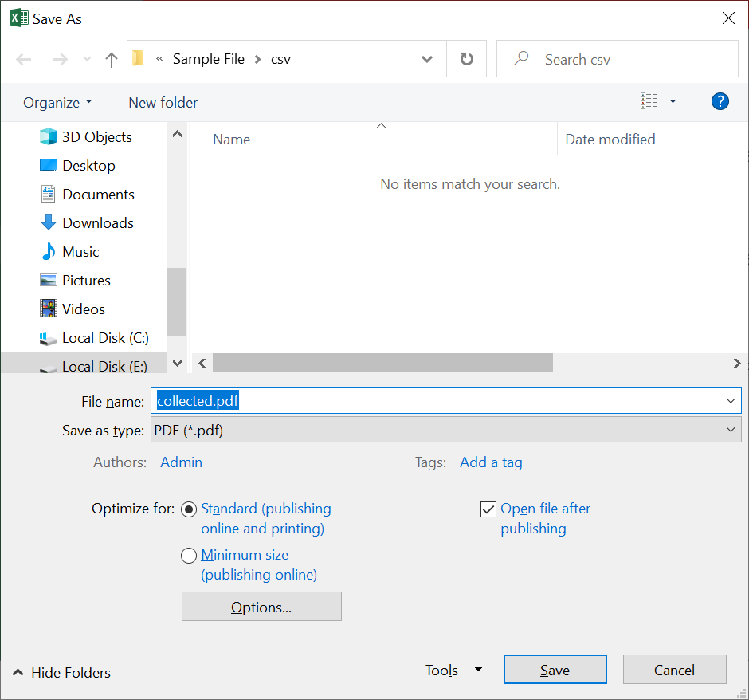The image size is (749, 700).
Task: Uncheck Open file after publishing
Action: point(488,509)
